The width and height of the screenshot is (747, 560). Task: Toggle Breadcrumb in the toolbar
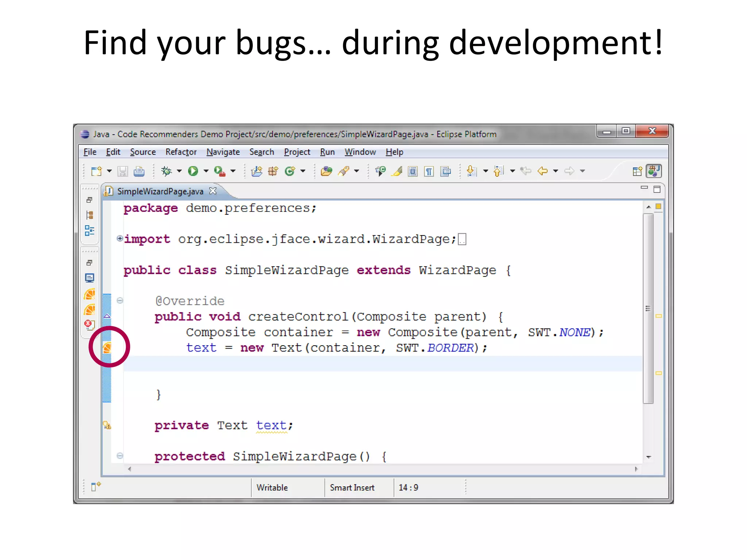pos(380,171)
